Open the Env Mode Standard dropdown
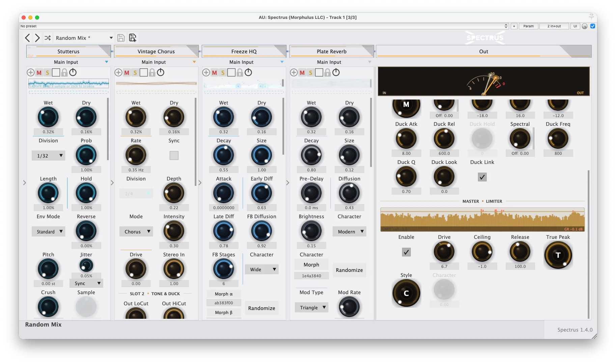This screenshot has height=364, width=616. [49, 232]
